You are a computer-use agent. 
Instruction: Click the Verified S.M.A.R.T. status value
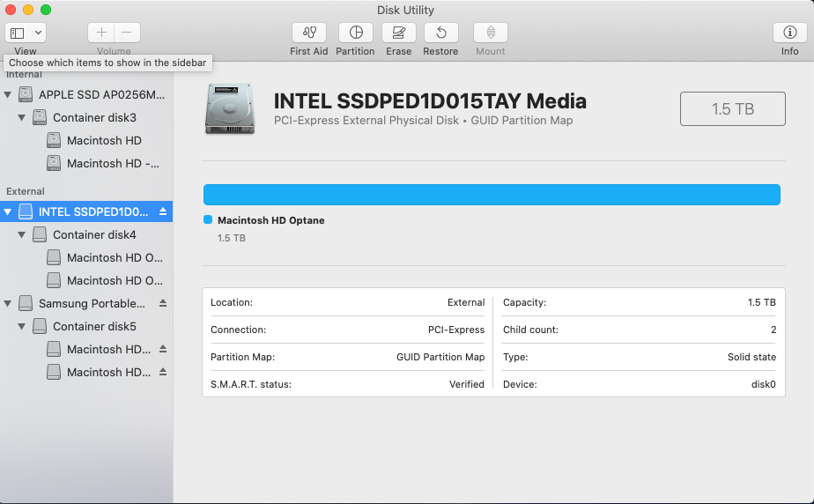pos(466,384)
